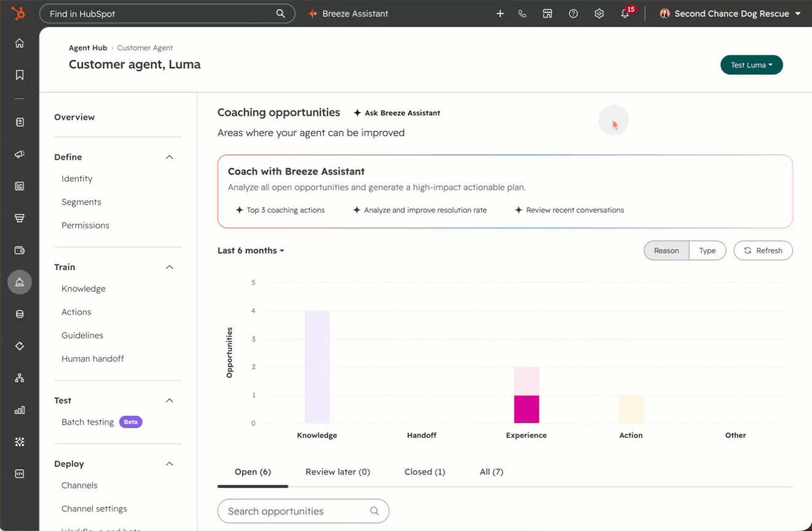Open the Content icon in sidebar
Screen dimensions: 812x531
(20, 186)
